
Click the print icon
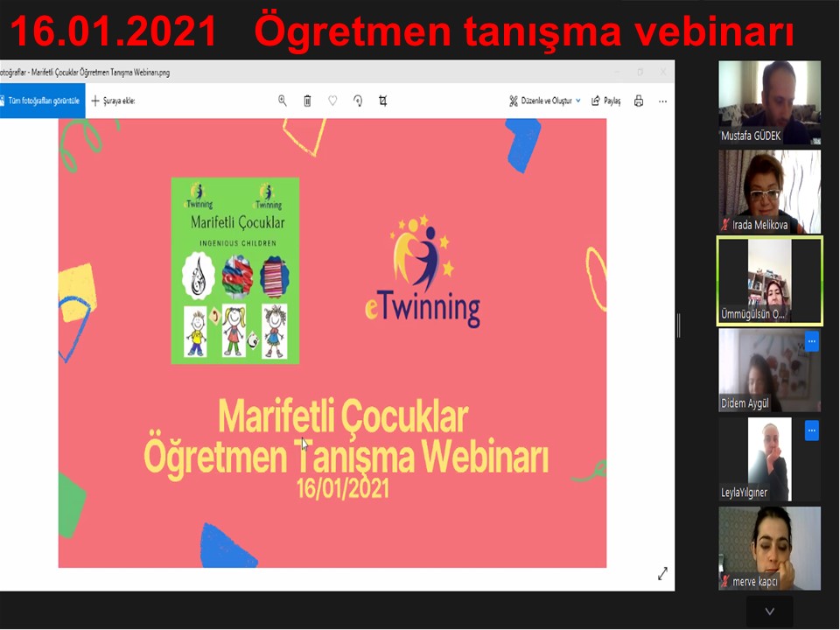point(639,101)
